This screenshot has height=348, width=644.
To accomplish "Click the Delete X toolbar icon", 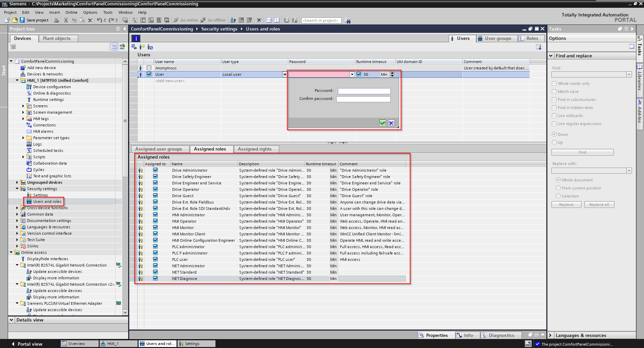I will tap(90, 20).
